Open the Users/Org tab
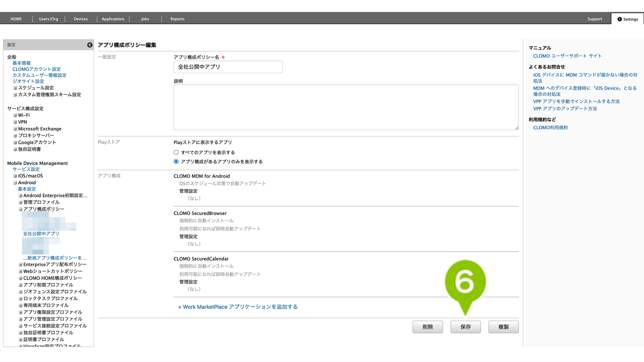The image size is (644, 362). pyautogui.click(x=49, y=19)
